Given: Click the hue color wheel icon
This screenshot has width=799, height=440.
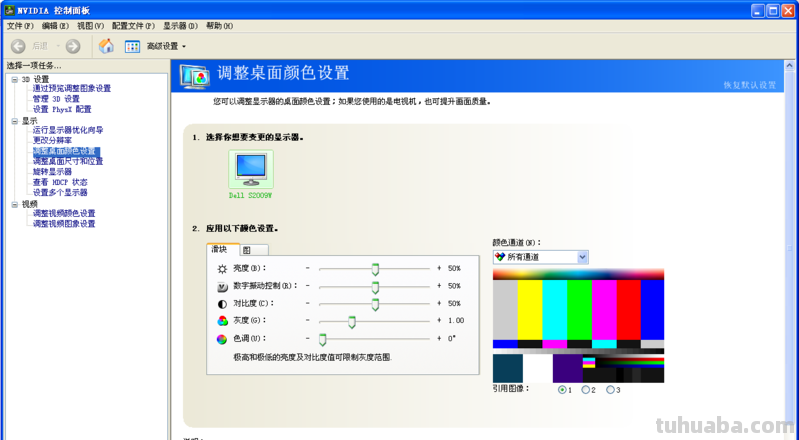Looking at the screenshot, I should point(222,340).
